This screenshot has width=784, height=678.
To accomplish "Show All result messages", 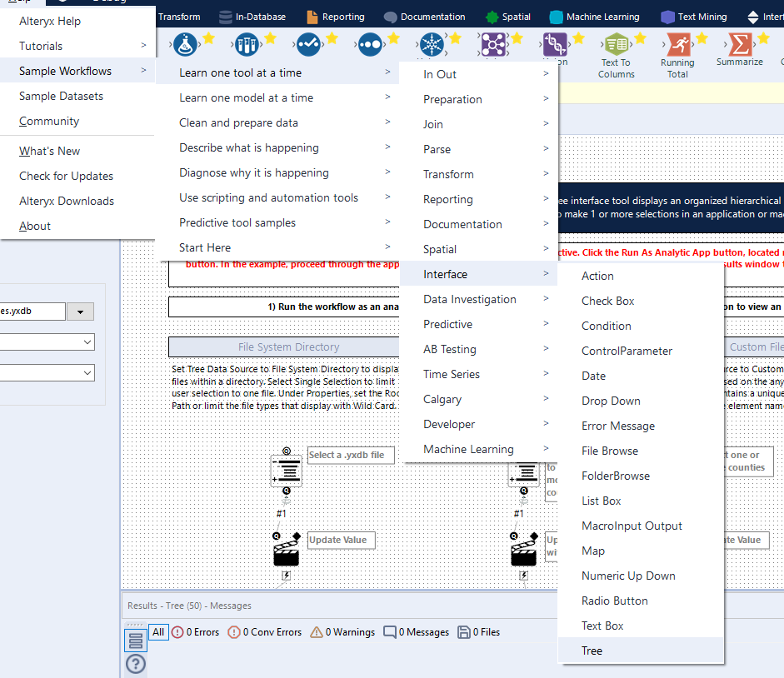I will click(158, 632).
